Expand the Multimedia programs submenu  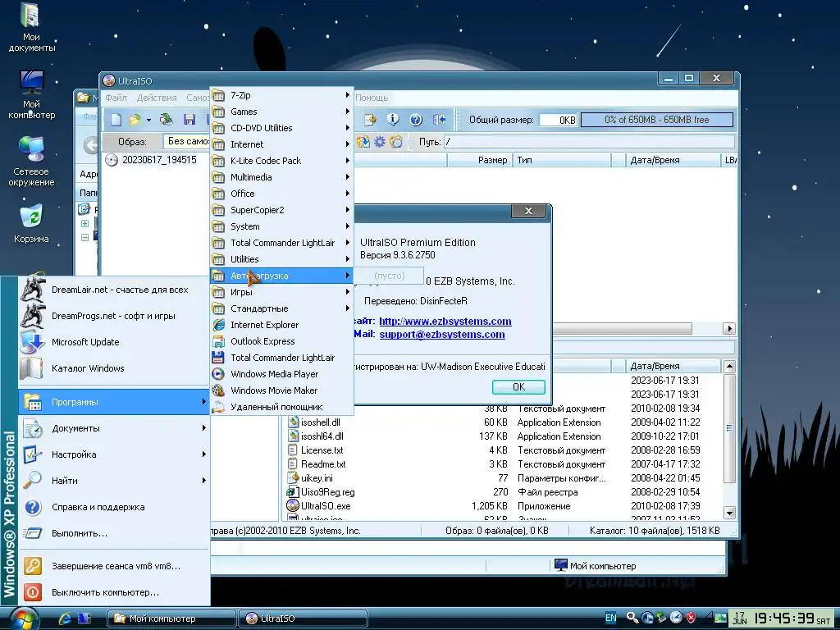(x=281, y=177)
